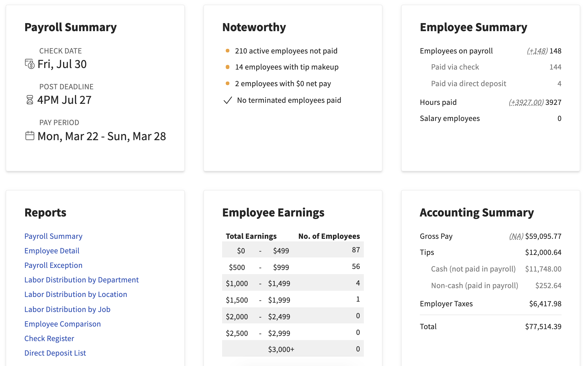
Task: Click the orange bullet beside tip makeup note
Action: (228, 67)
